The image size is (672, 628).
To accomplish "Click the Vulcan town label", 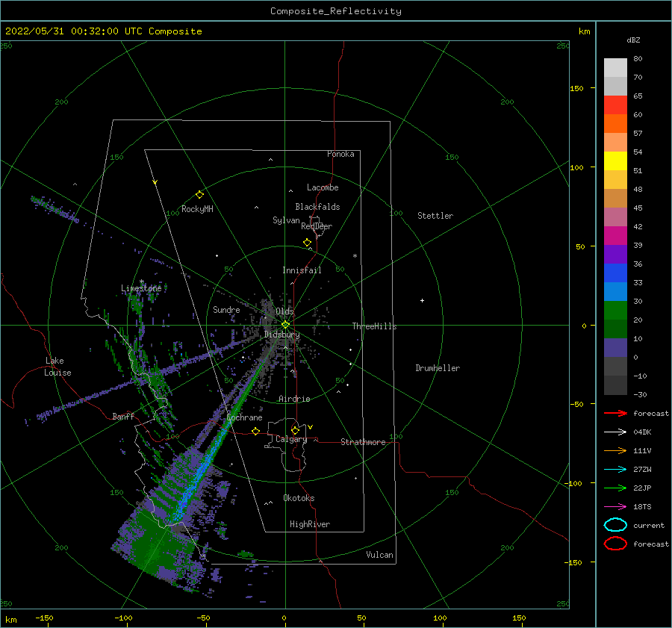I will 380,555.
